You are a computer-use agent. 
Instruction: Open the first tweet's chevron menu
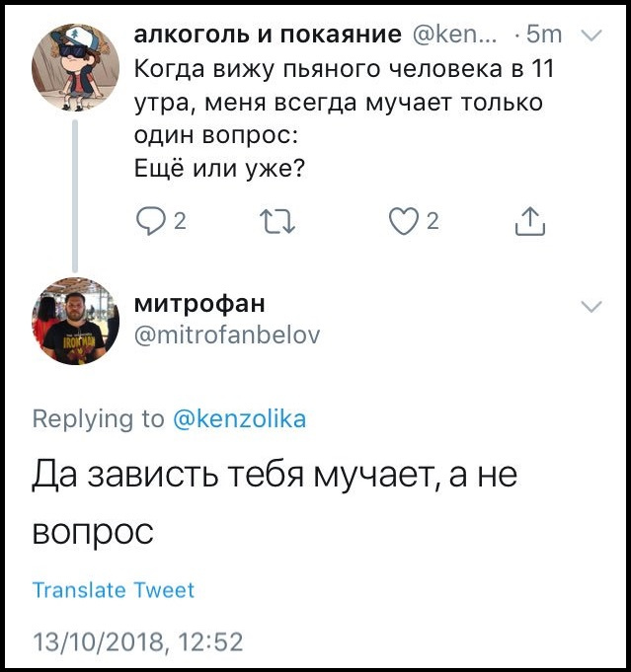pyautogui.click(x=591, y=36)
